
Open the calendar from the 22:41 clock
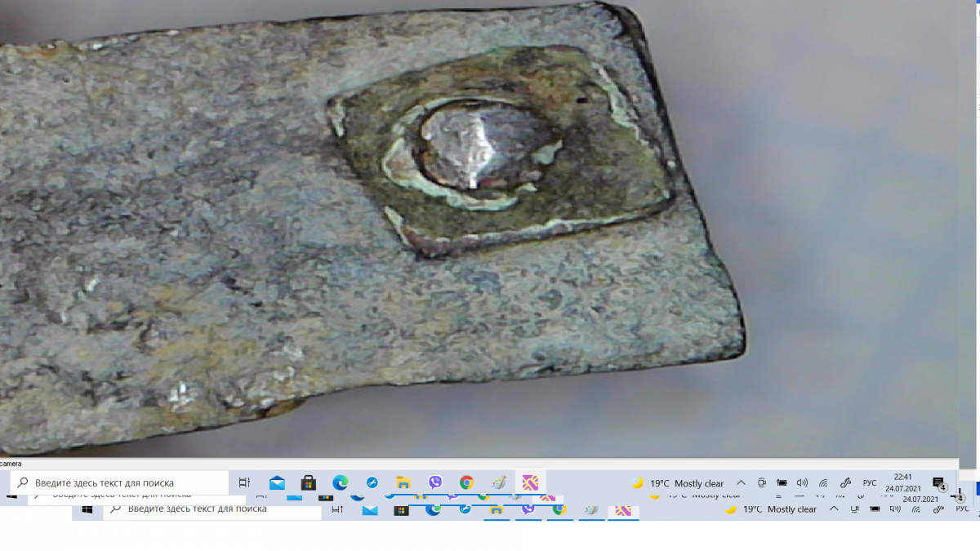point(902,482)
